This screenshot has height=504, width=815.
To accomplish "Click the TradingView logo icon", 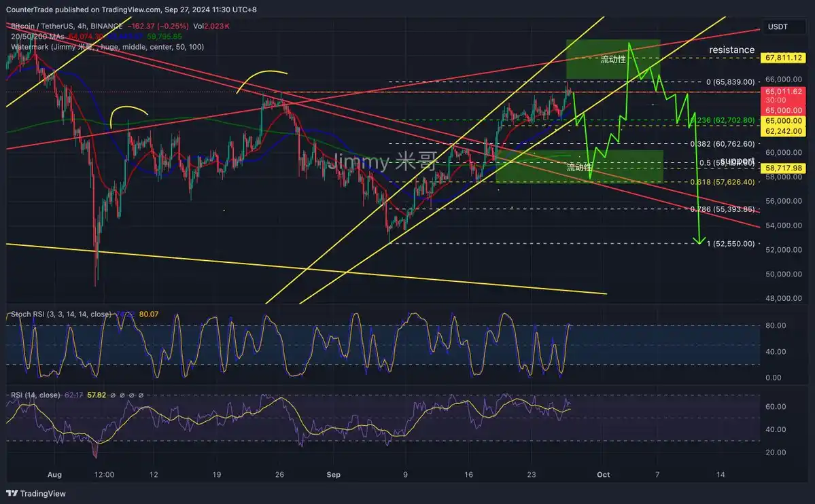I will (13, 493).
